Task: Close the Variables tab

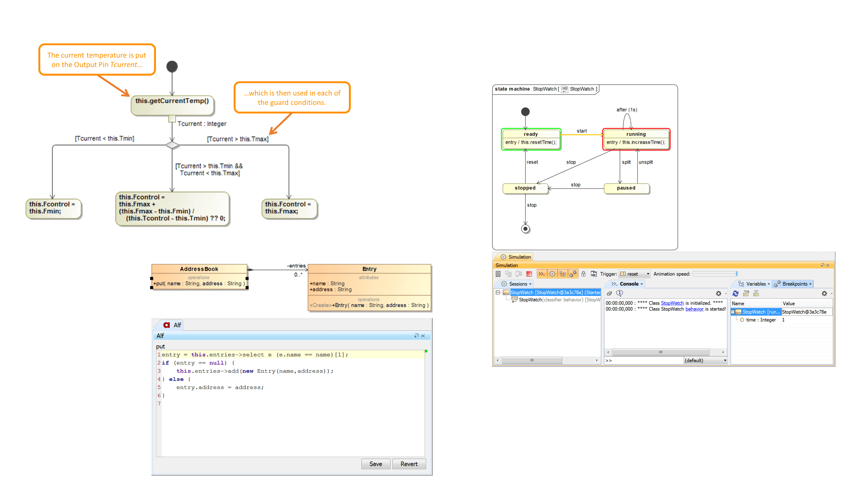Action: click(769, 284)
